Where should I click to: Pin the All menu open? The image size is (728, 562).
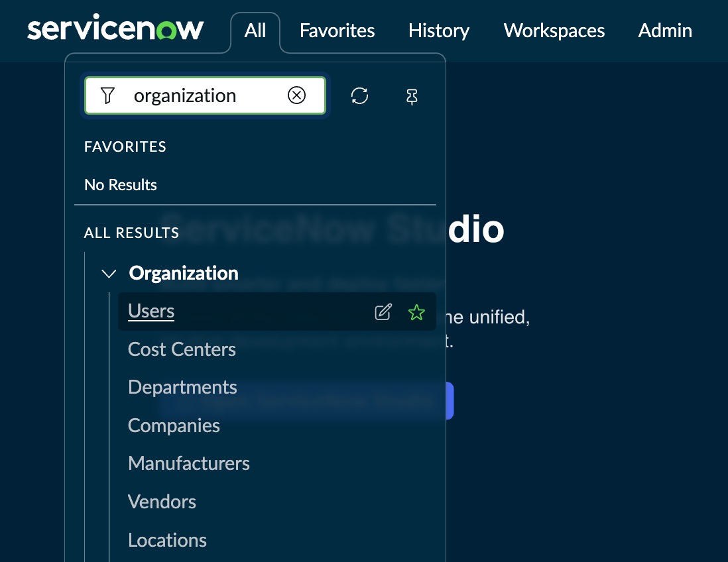pos(412,97)
